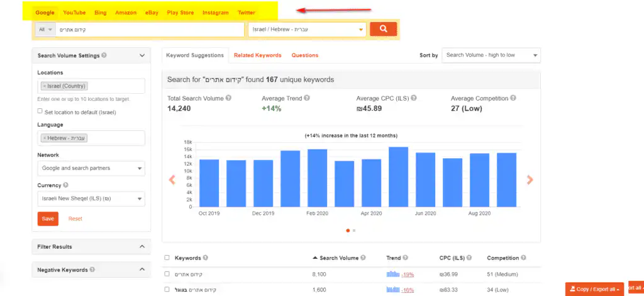Tick the select-all Keywords header checkbox
The width and height of the screenshot is (644, 296).
coord(167,258)
